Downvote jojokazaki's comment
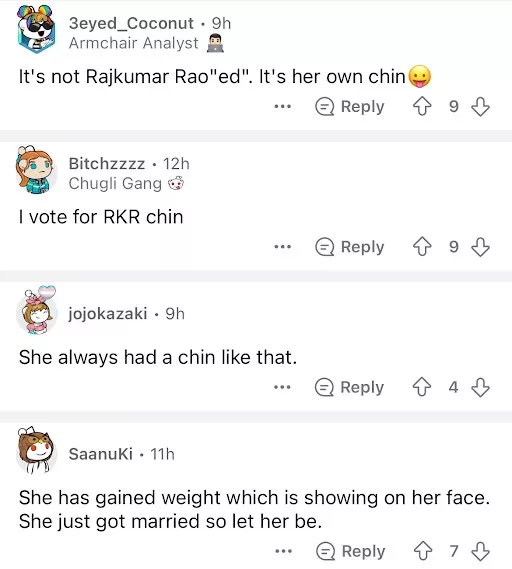The height and width of the screenshot is (569, 512). pos(480,387)
